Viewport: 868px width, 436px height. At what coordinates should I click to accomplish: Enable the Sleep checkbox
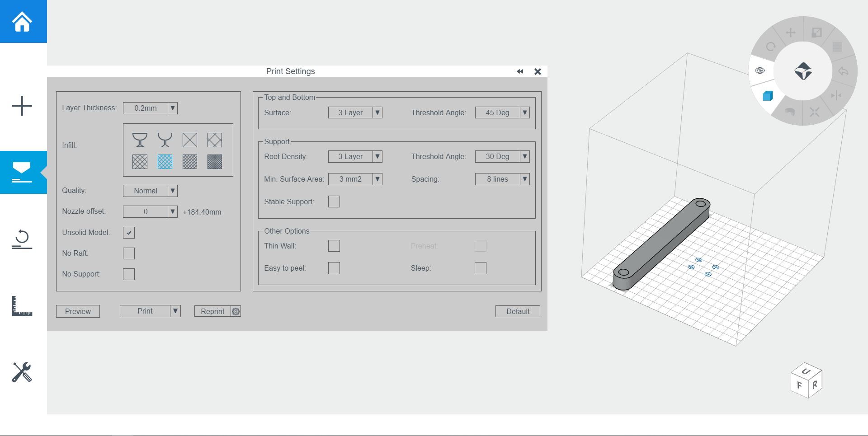(481, 268)
